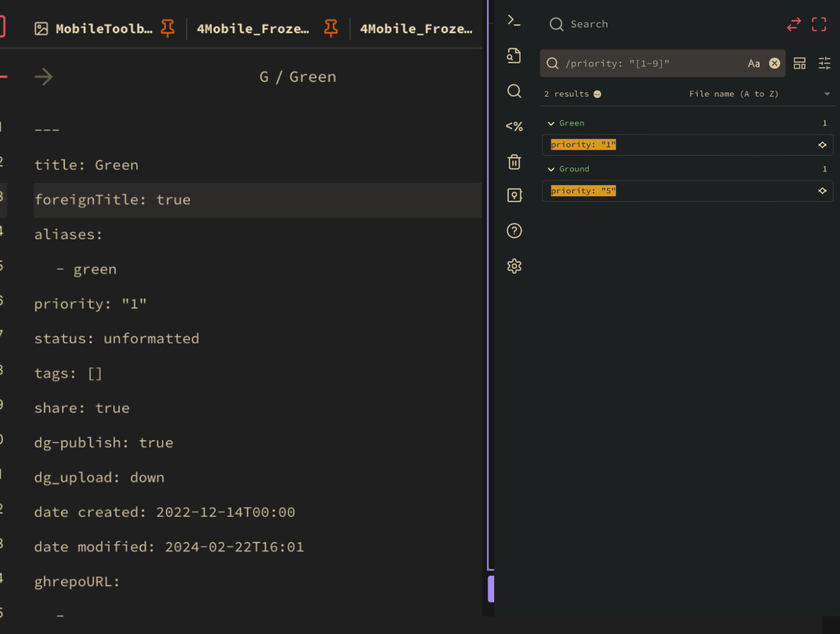
Task: Click the image icon on MobileToolb tab
Action: pyautogui.click(x=41, y=28)
